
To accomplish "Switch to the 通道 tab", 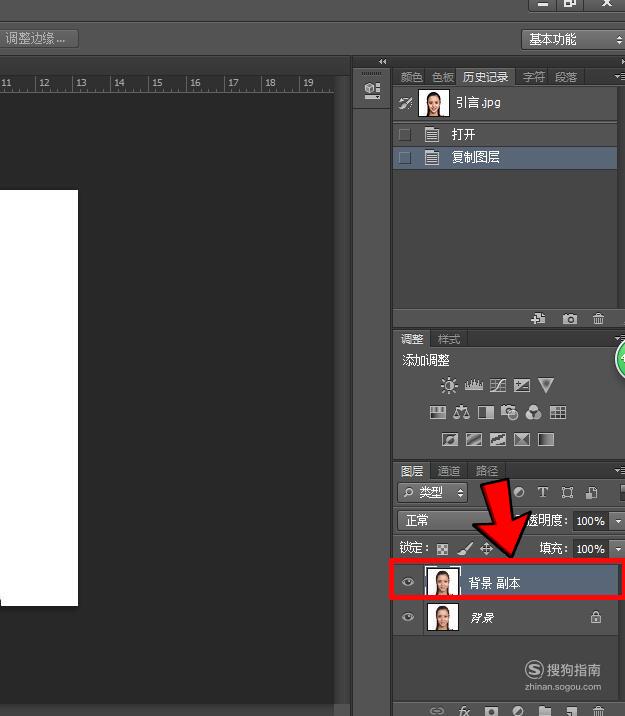I will tap(449, 471).
